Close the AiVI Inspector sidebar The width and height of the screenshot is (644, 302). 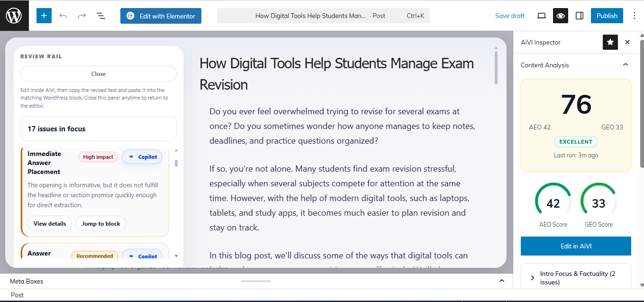click(x=627, y=42)
